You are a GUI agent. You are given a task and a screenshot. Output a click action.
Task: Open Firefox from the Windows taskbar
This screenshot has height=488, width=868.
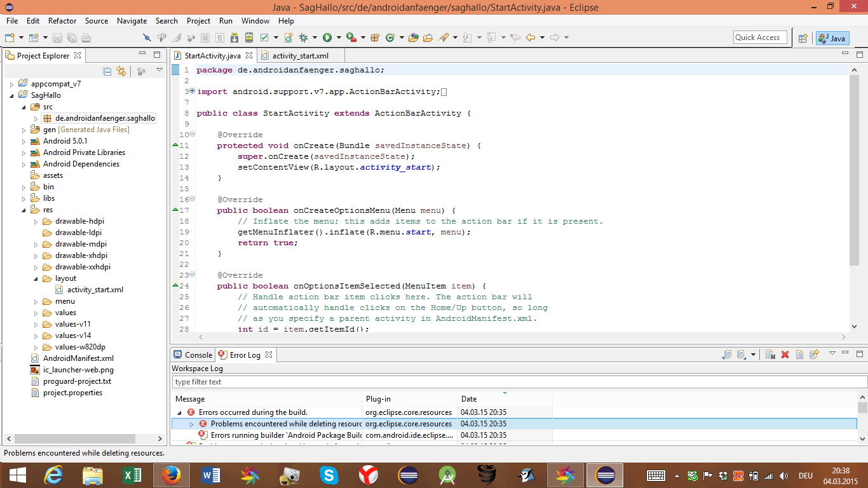pos(171,475)
